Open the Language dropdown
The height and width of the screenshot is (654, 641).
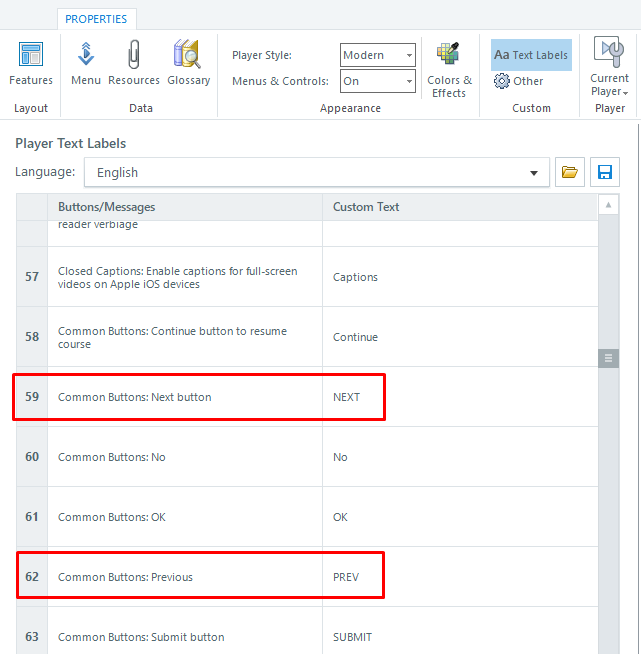tap(317, 172)
